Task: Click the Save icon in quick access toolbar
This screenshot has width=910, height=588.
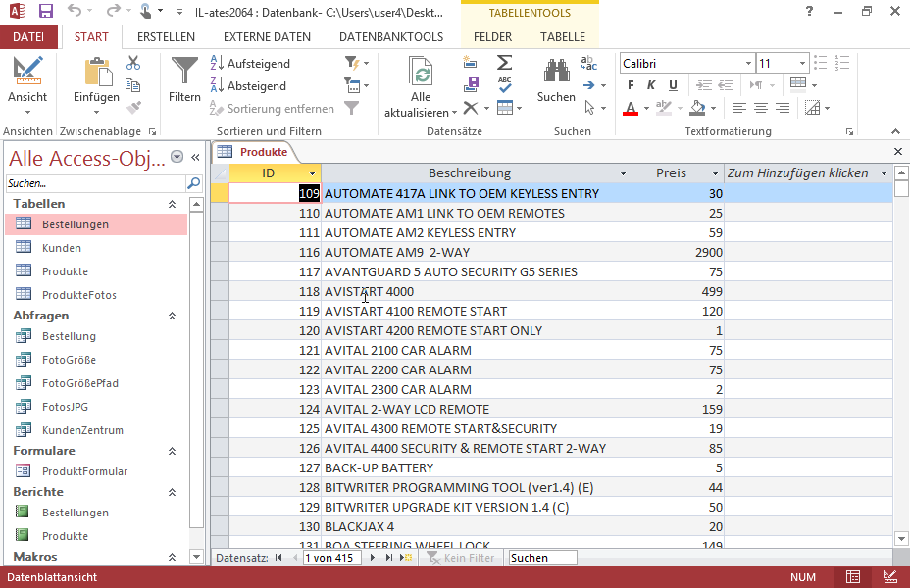Action: [45, 11]
